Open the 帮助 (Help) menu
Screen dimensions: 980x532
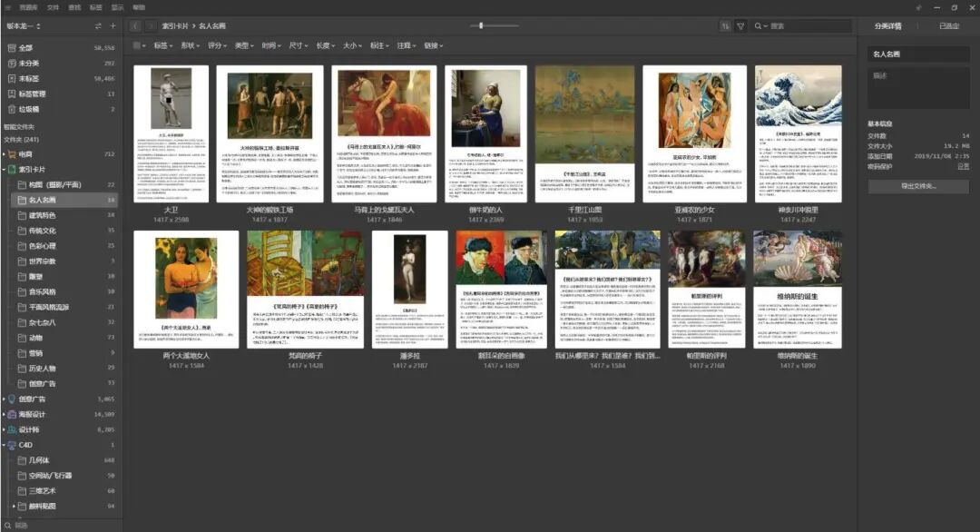tap(139, 7)
